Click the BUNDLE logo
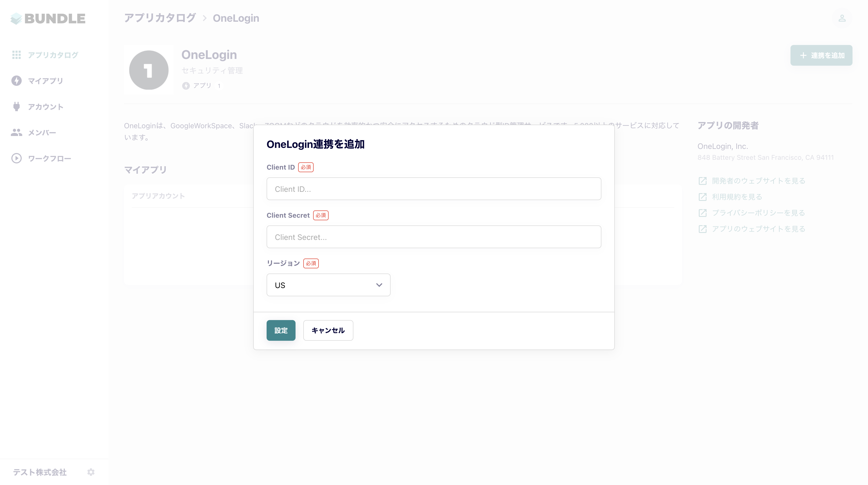This screenshot has height=485, width=868. pos(48,19)
